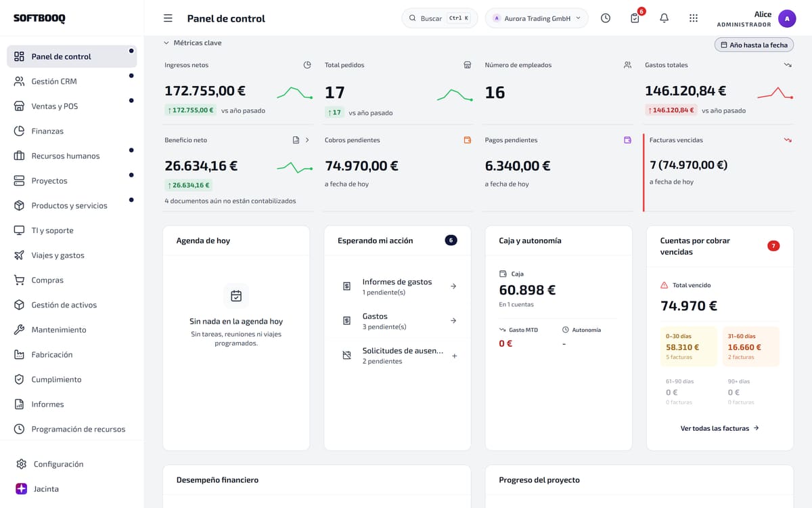Open Gestión CRM in sidebar
This screenshot has width=812, height=508.
(x=72, y=81)
